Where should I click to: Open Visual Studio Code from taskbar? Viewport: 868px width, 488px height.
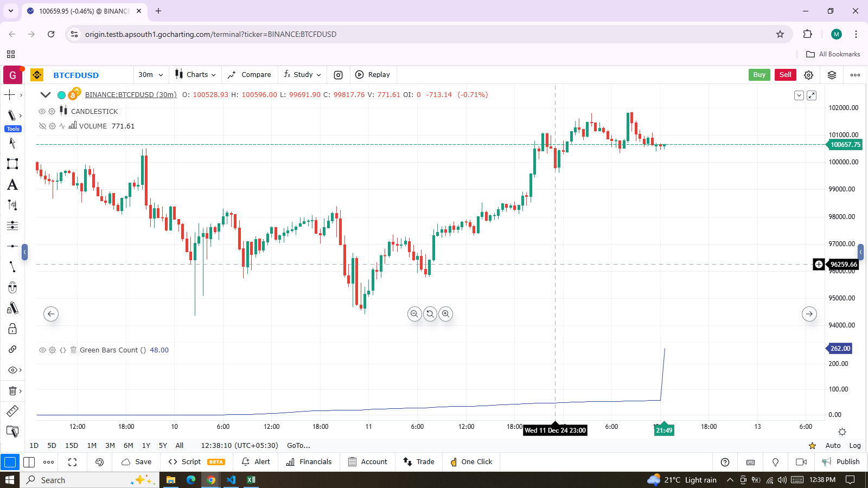pos(231,480)
